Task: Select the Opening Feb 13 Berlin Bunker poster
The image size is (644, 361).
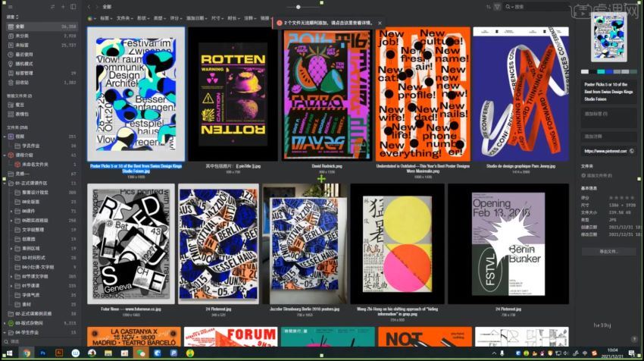Action: tap(508, 243)
